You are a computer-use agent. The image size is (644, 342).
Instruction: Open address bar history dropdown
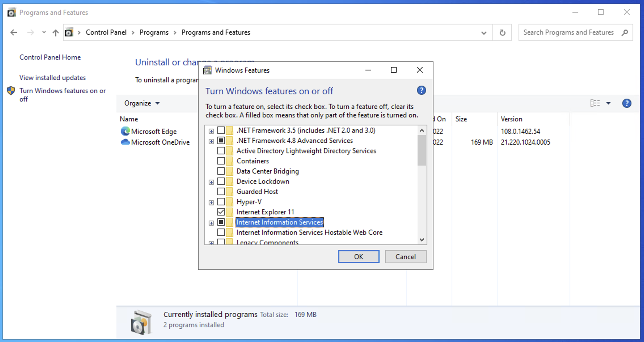click(x=484, y=33)
